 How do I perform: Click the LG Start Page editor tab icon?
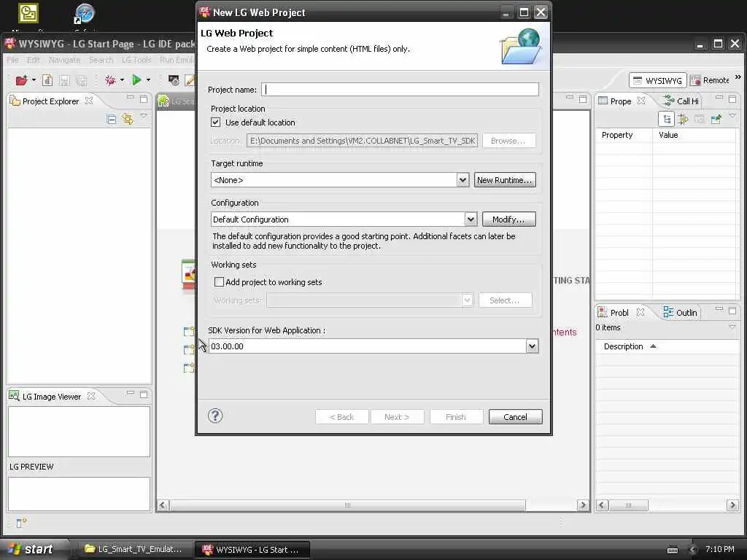pos(163,101)
